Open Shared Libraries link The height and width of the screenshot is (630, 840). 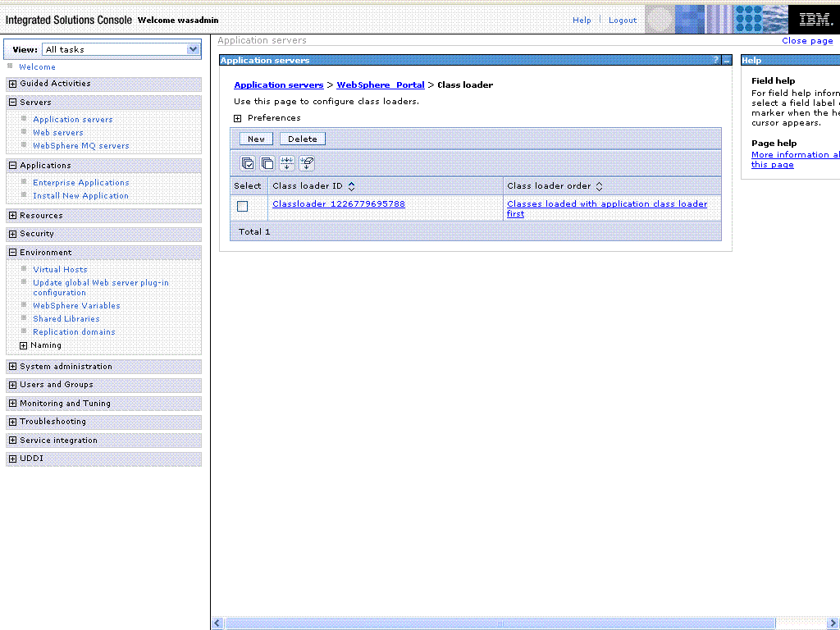coord(66,319)
